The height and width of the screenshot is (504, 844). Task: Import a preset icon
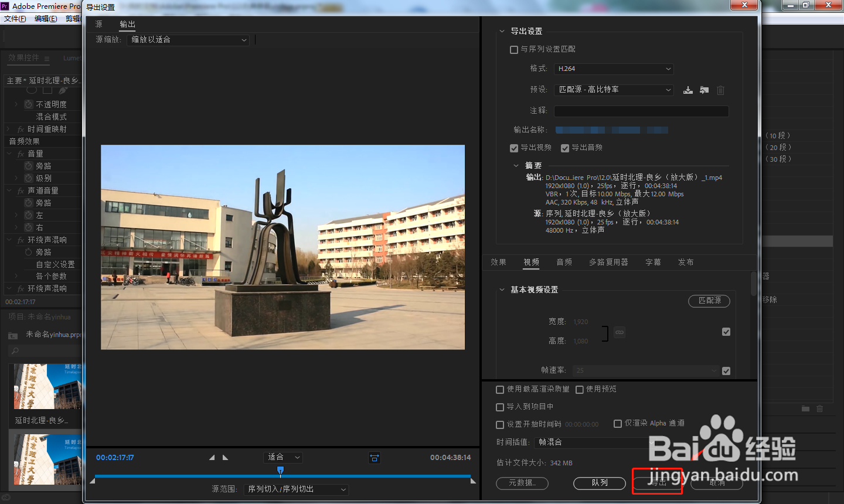705,90
